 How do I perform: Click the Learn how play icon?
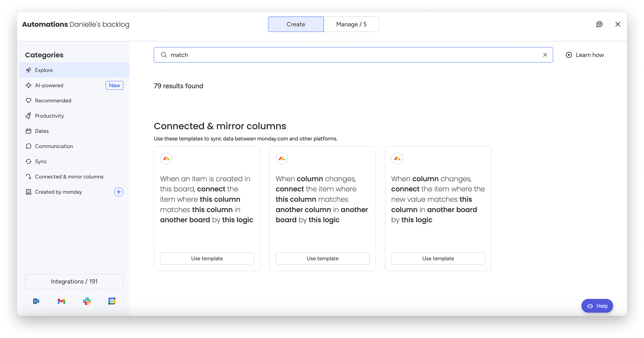(569, 55)
